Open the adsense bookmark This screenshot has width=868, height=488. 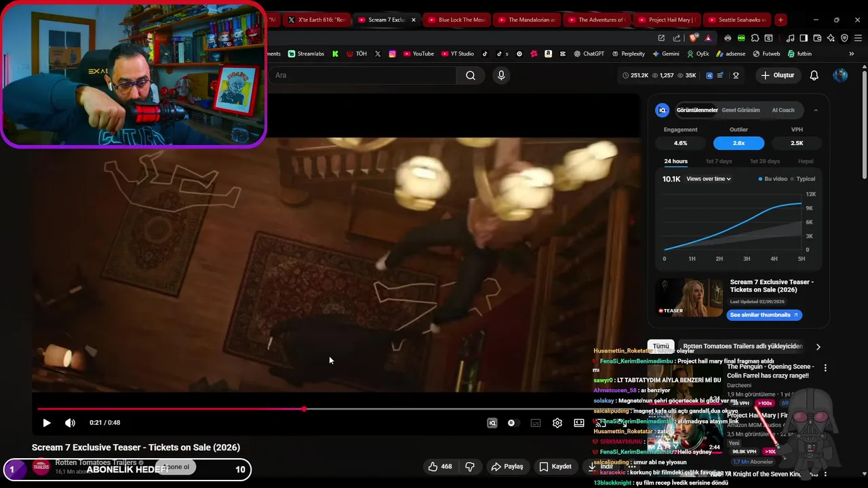click(x=730, y=54)
